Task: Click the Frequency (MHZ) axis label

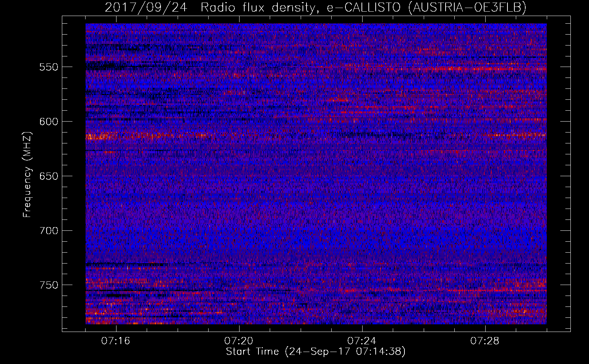Action: click(x=27, y=174)
